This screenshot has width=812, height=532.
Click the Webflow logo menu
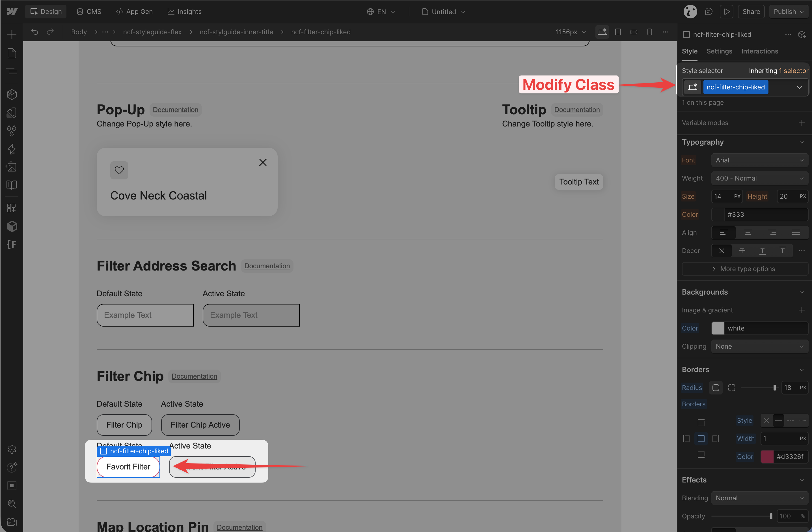click(x=12, y=12)
